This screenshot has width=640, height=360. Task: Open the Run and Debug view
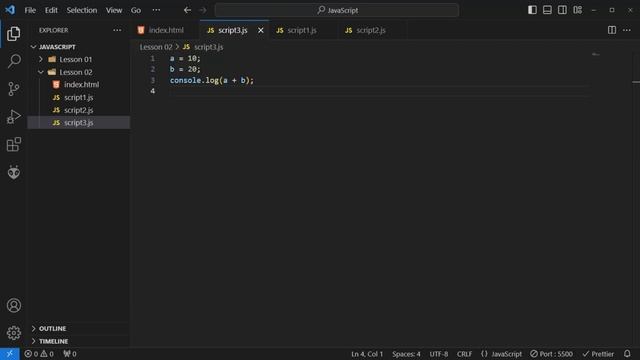point(13,116)
